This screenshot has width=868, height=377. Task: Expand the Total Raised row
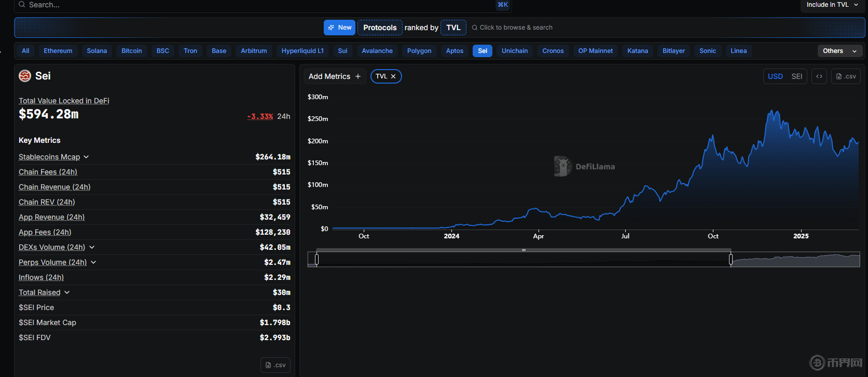tap(67, 292)
